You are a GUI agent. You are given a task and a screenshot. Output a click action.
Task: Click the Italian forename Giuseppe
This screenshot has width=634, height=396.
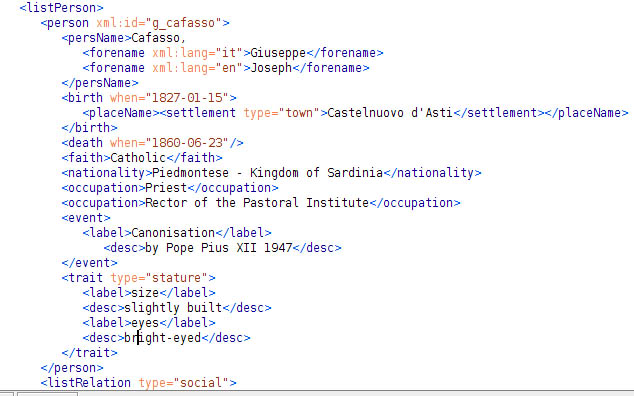[x=278, y=53]
